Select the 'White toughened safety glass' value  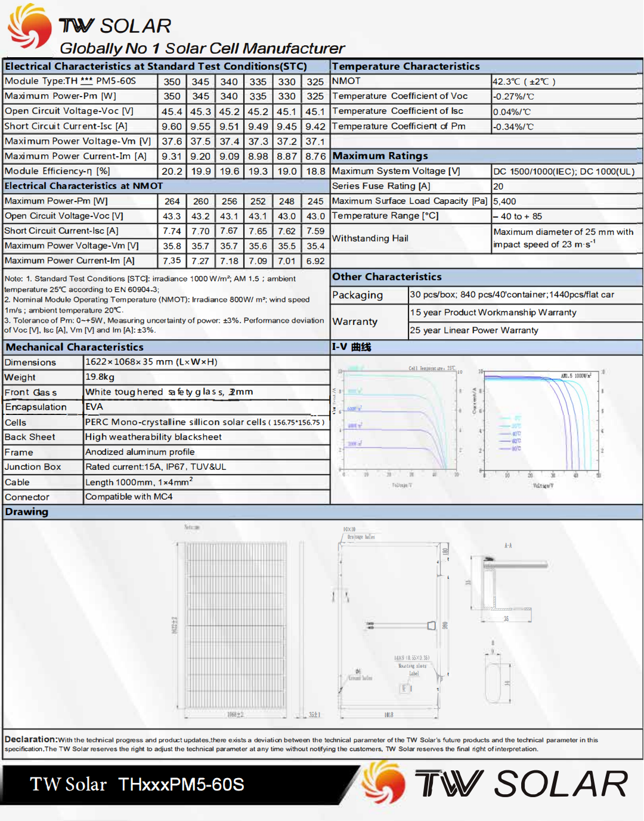click(x=169, y=392)
